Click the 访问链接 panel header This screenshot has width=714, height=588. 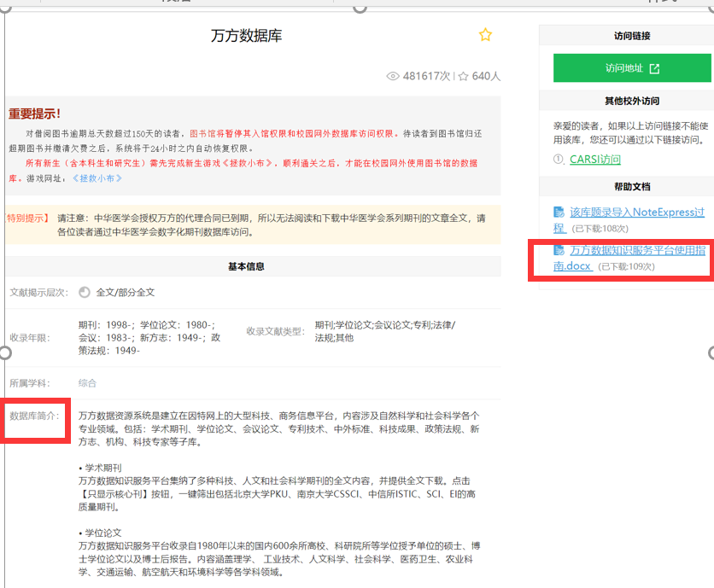pyautogui.click(x=632, y=36)
